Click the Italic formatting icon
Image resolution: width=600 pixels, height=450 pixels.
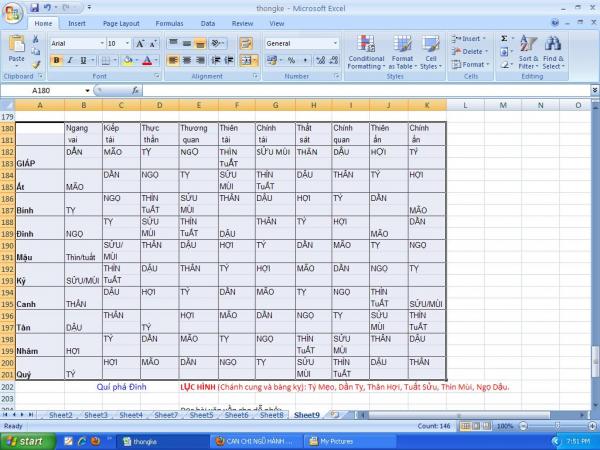pyautogui.click(x=70, y=60)
